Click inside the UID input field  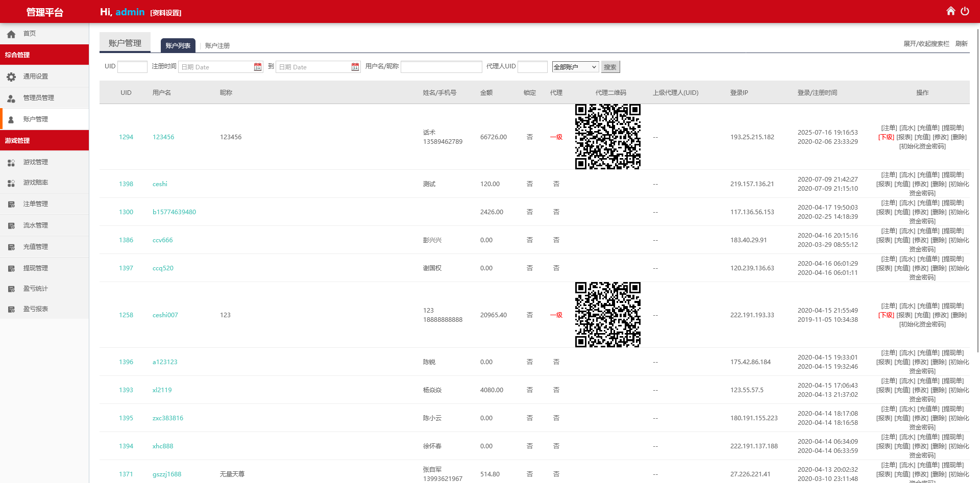click(x=132, y=67)
